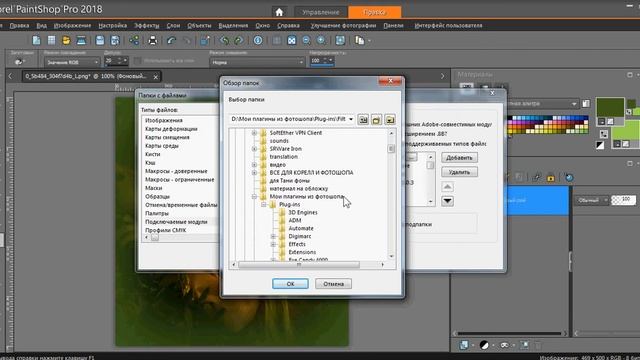Close the open image document tab

click(x=156, y=76)
